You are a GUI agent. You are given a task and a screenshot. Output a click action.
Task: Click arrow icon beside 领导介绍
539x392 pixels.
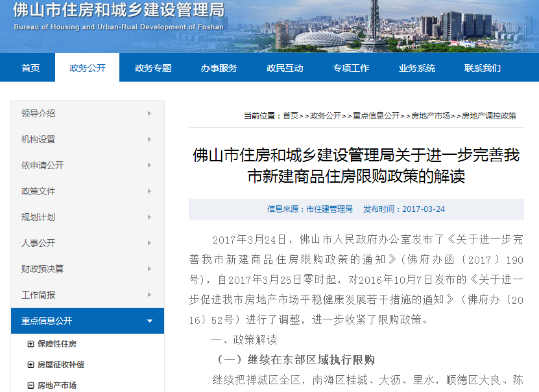(x=149, y=113)
